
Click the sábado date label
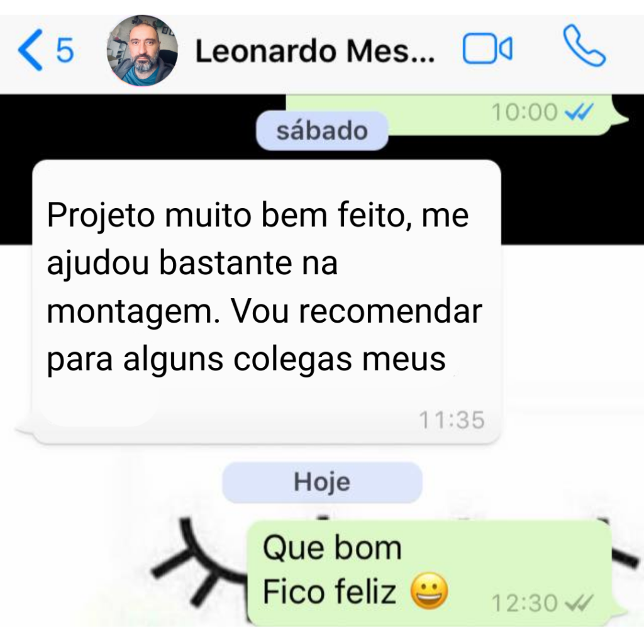322,131
